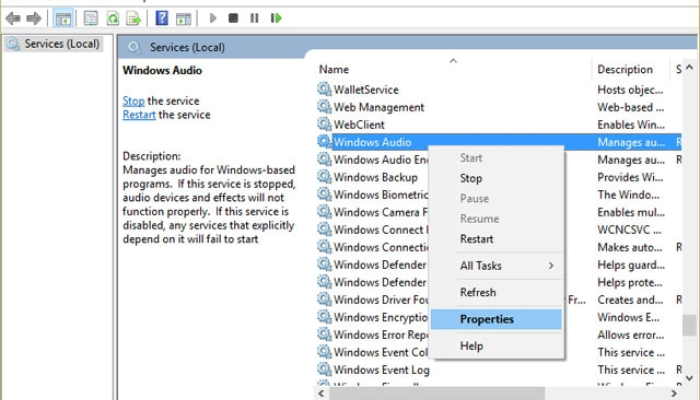Sort by the Name column header
The image size is (700, 400).
click(334, 70)
